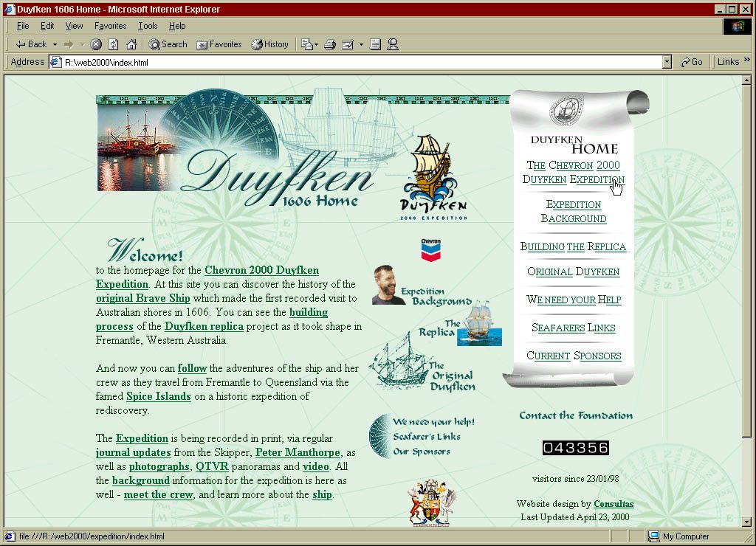The image size is (756, 546).
Task: Click the vertical scrollbar up arrow
Action: (746, 80)
